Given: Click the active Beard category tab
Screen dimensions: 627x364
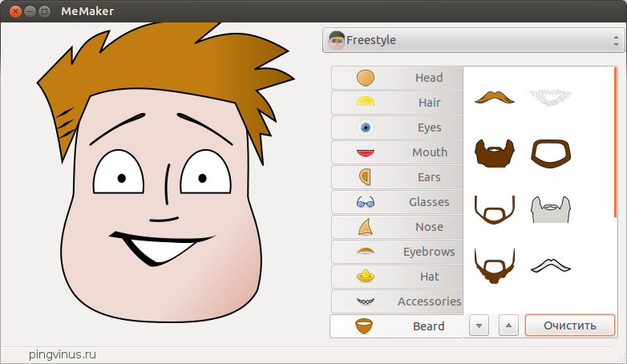Looking at the screenshot, I should coord(397,326).
